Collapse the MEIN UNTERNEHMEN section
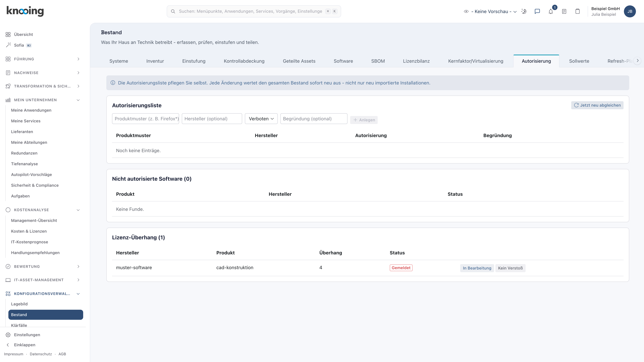This screenshot has width=644, height=362. click(x=43, y=100)
